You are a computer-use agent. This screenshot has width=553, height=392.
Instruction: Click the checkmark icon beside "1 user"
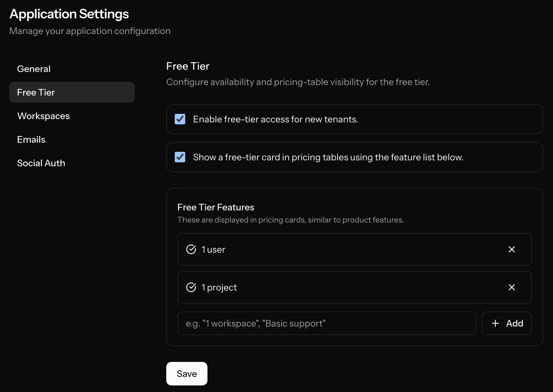191,249
